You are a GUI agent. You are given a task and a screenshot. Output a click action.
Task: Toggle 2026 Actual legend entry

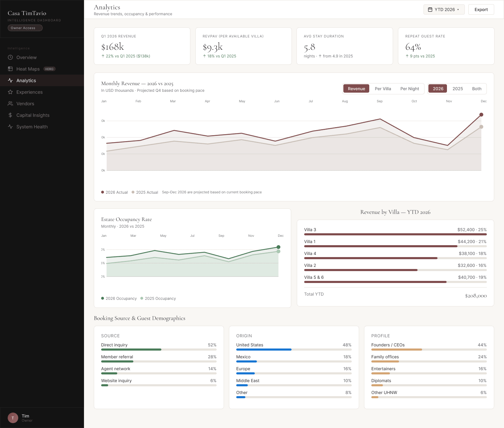(114, 192)
